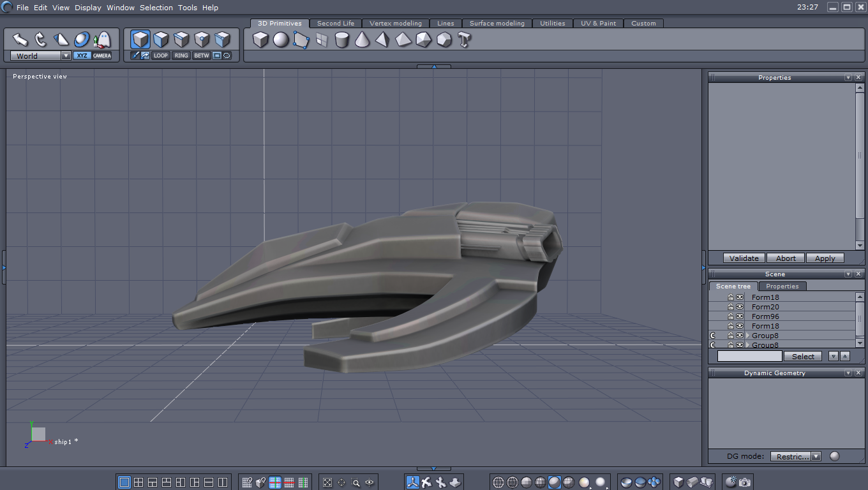Image resolution: width=868 pixels, height=490 pixels.
Task: Select the cube primitive tool
Action: pyautogui.click(x=260, y=40)
